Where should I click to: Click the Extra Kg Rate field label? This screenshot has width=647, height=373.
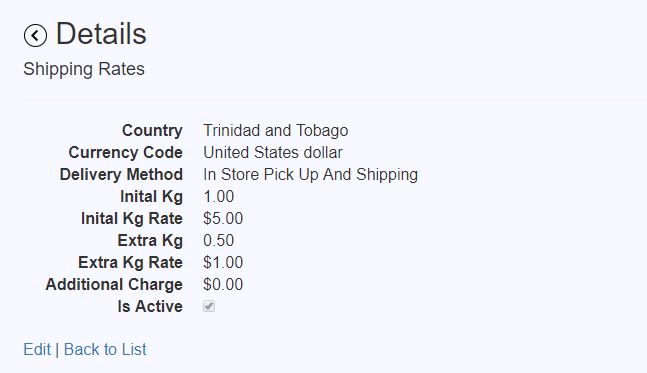130,262
